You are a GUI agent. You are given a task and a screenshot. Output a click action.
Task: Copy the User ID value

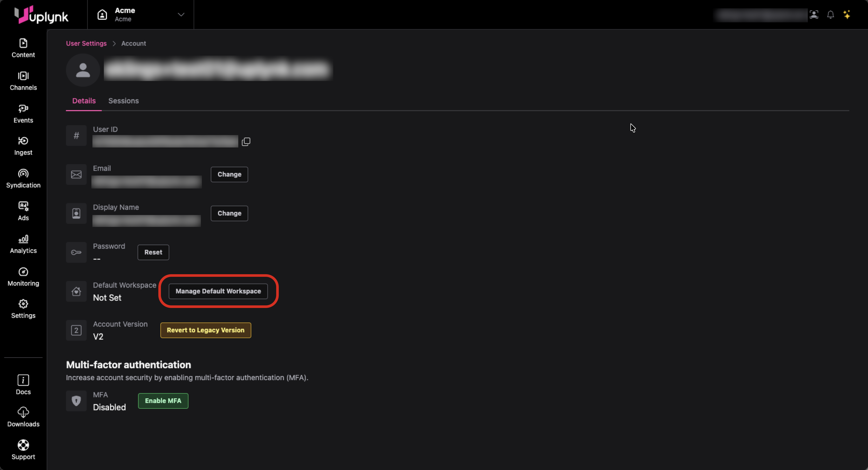click(x=246, y=142)
